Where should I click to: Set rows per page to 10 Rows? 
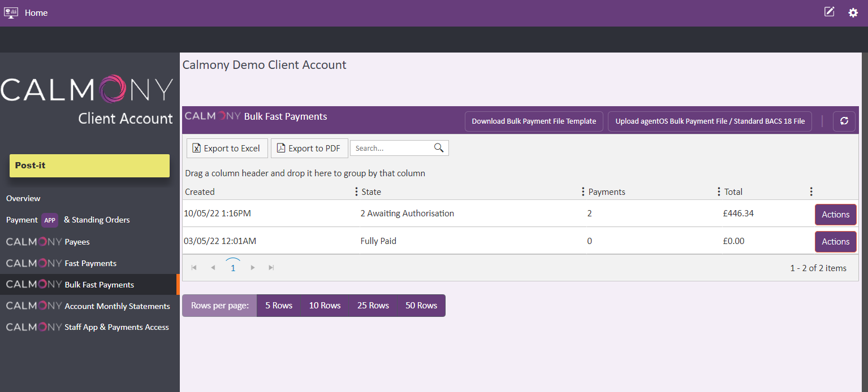click(x=325, y=306)
